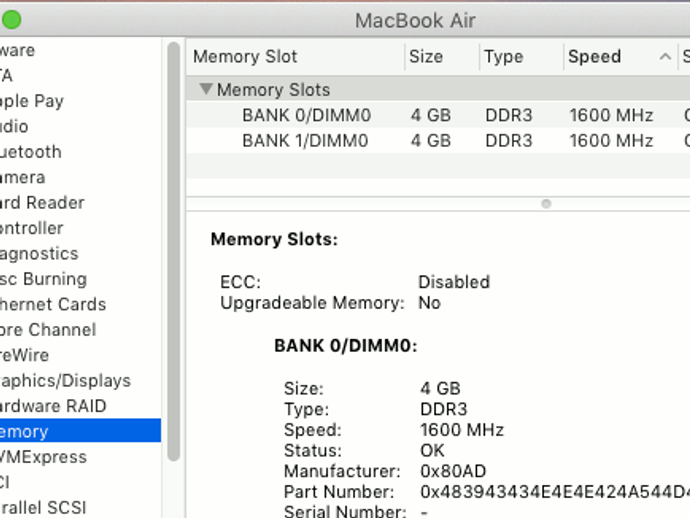Click the DDR3 cell in BANK 1 row
The height and width of the screenshot is (518, 690).
point(509,141)
